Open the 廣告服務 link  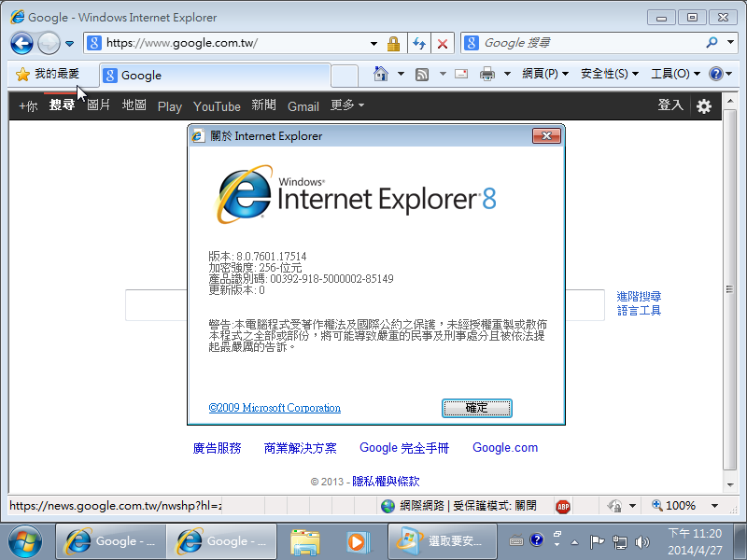coord(217,448)
